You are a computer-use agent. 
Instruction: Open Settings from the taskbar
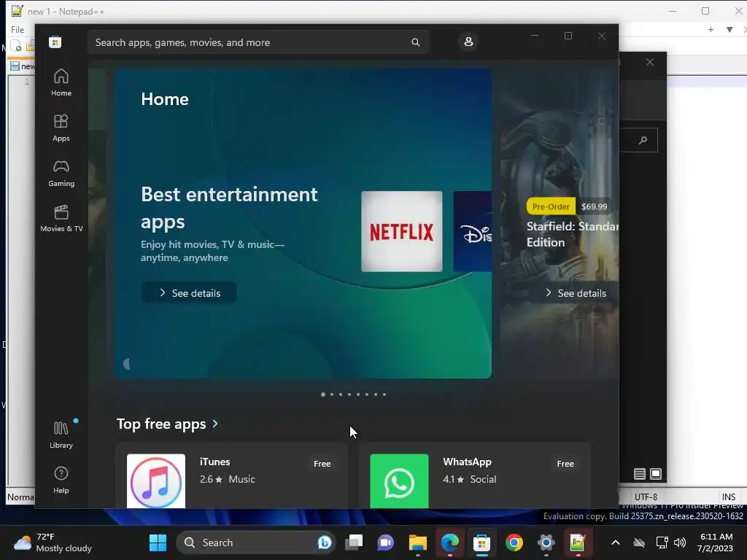click(x=546, y=542)
